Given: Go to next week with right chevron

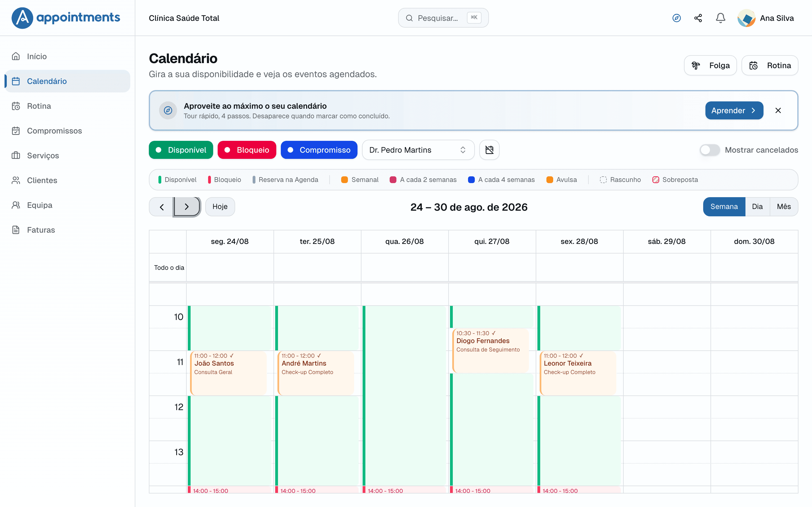Looking at the screenshot, I should pos(187,207).
